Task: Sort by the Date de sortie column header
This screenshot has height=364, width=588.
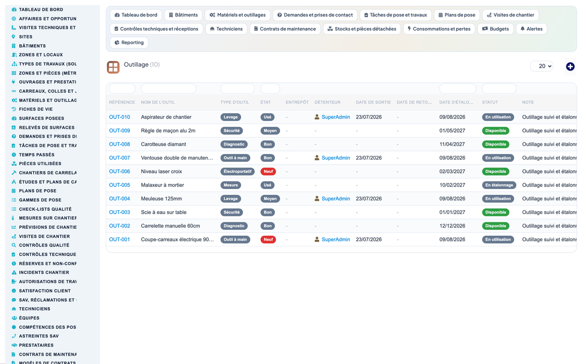Action: coord(373,102)
